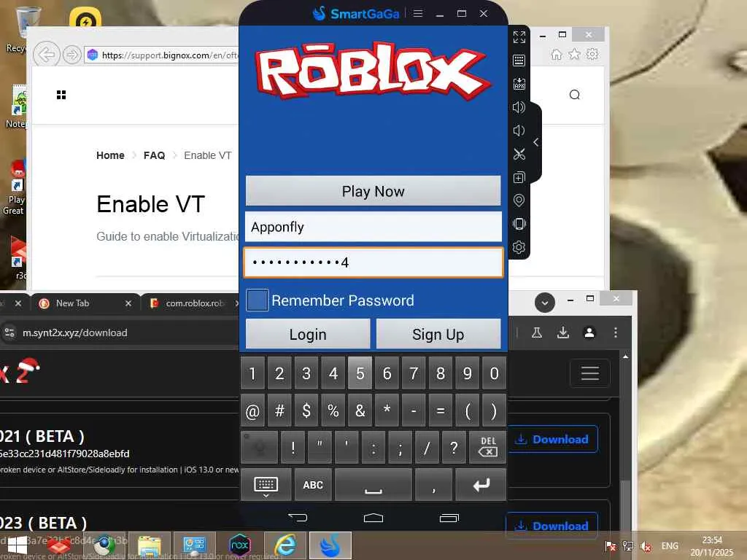Tap the number 0 key

point(494,373)
